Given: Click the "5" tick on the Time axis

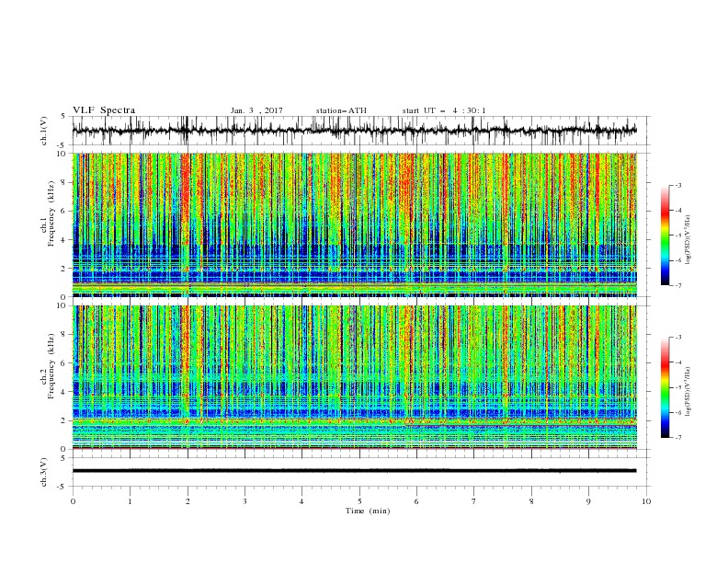Looking at the screenshot, I should pos(359,501).
